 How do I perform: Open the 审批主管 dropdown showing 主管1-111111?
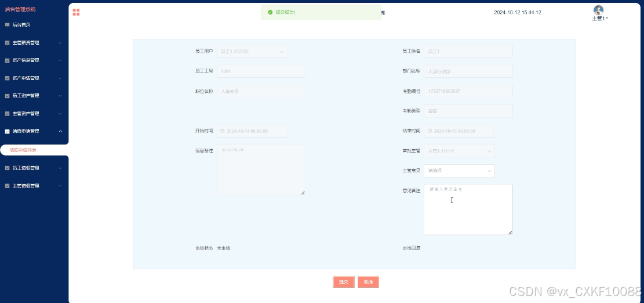pos(459,151)
